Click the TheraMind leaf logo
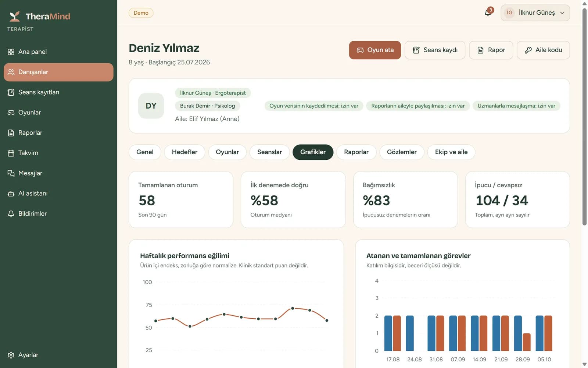The width and height of the screenshot is (588, 368). (15, 16)
